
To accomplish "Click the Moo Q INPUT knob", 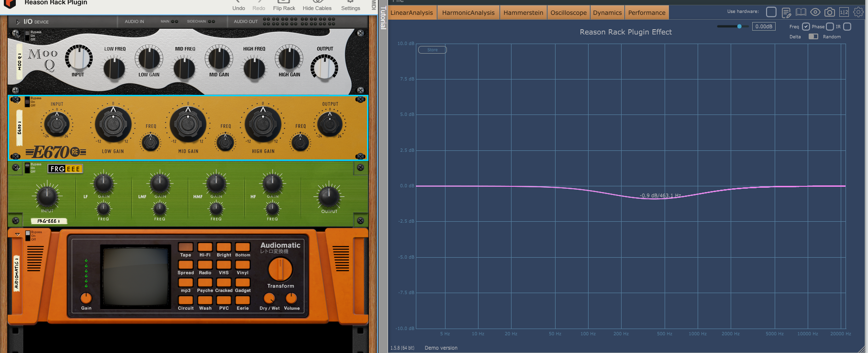I will point(78,57).
